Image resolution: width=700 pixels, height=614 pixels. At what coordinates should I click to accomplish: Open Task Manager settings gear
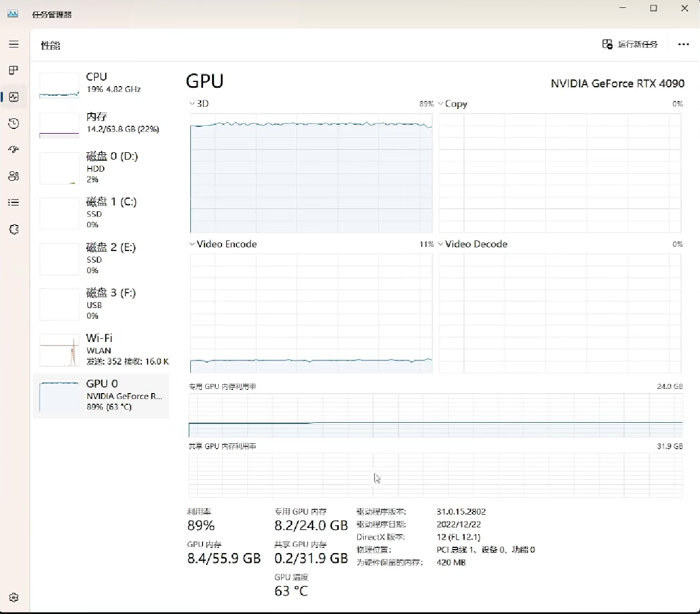click(x=14, y=598)
